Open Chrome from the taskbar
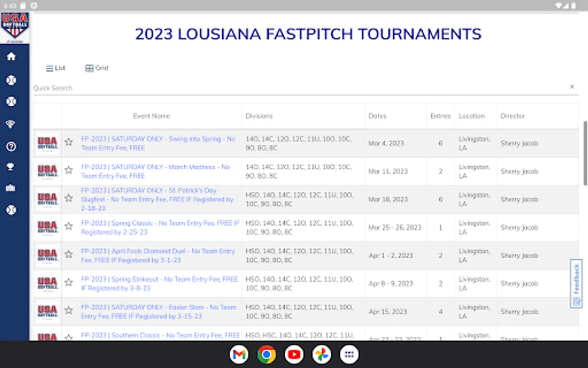588x368 pixels. (266, 355)
